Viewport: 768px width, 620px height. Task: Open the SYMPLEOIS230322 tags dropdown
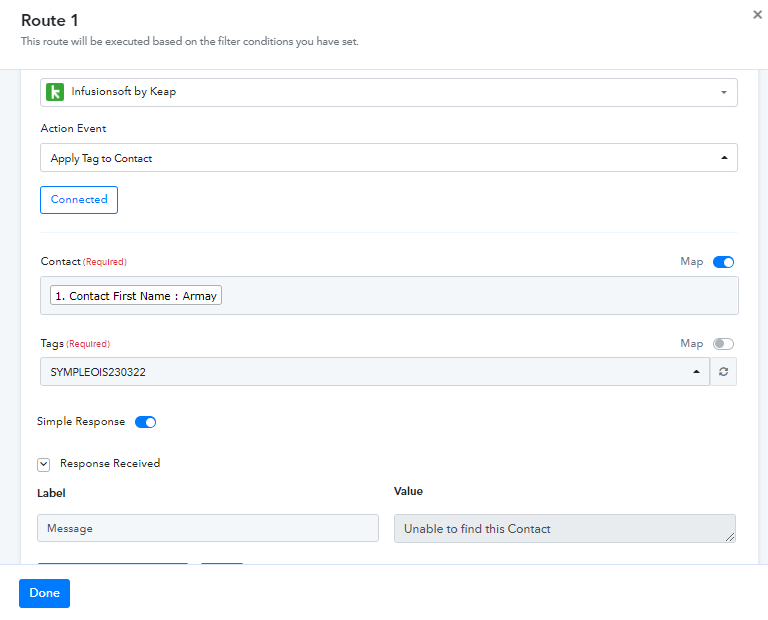pyautogui.click(x=375, y=372)
